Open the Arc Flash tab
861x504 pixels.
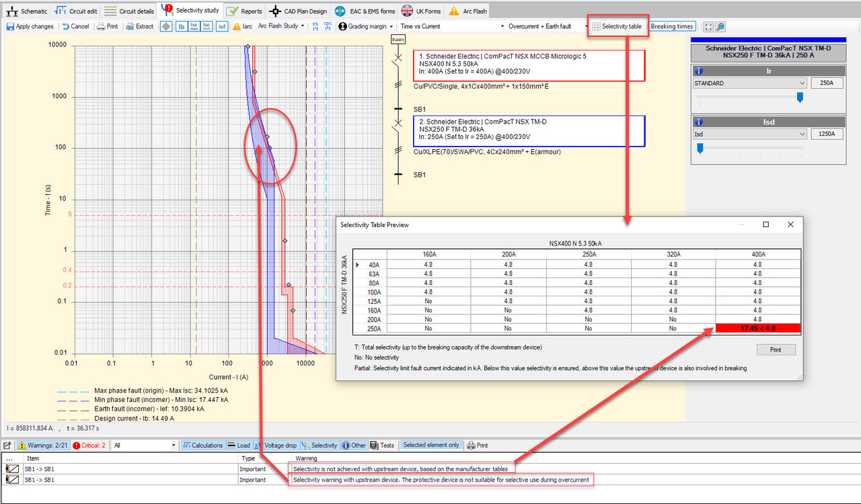tap(467, 11)
